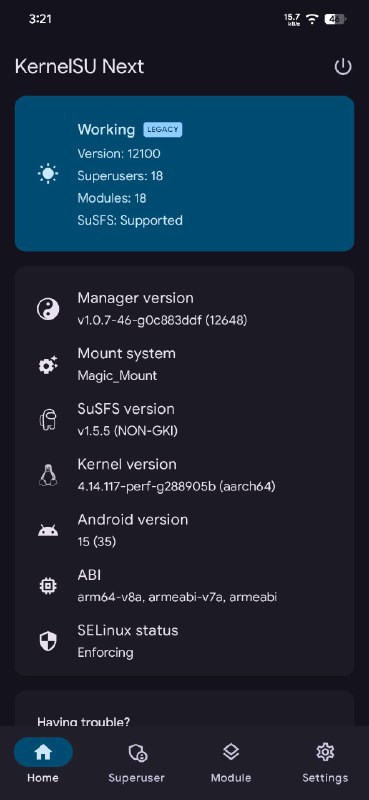The image size is (369, 800).
Task: Click the gear Mount system icon
Action: (48, 365)
